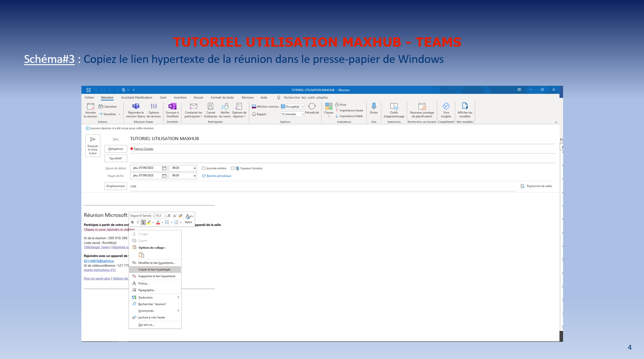The image size is (644, 359).
Task: Click the Titre field TUTORIEL UTILISATION MAXHUB
Action: click(342, 139)
